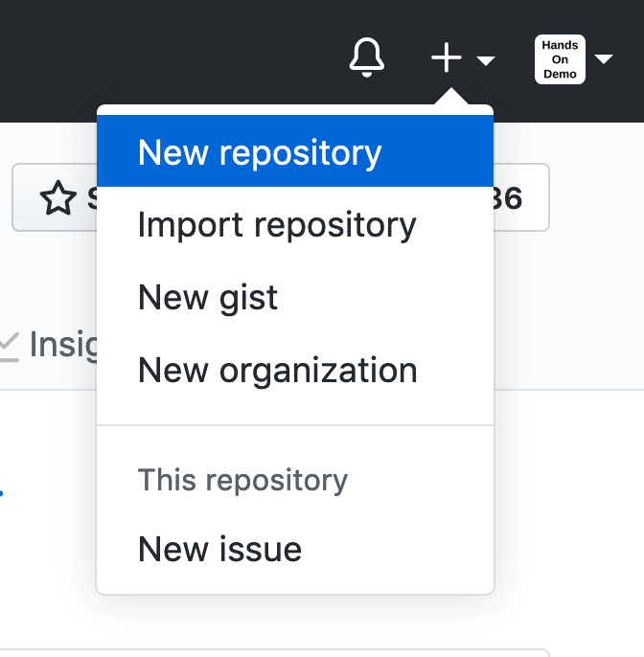Click the plus create-new icon
This screenshot has height=657, width=644.
point(447,57)
